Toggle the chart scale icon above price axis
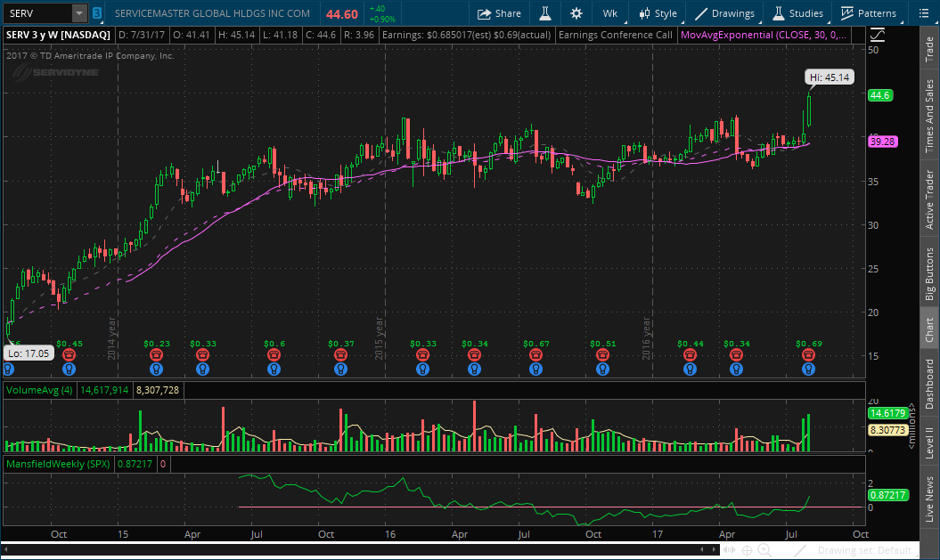This screenshot has width=940, height=560. (x=878, y=35)
